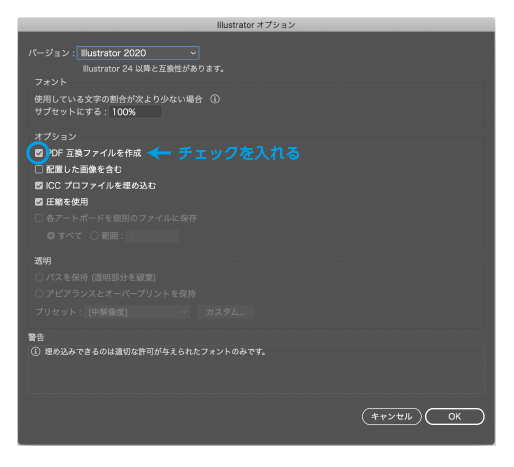This screenshot has height=467, width=514.
Task: Click the Illustrator オプション title bar
Action: coord(256,25)
